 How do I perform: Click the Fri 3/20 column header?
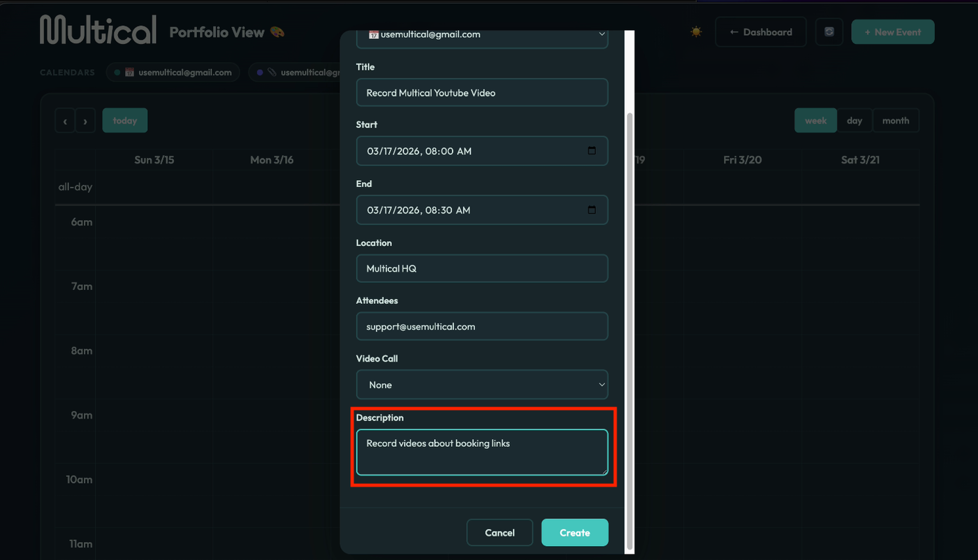click(x=743, y=160)
